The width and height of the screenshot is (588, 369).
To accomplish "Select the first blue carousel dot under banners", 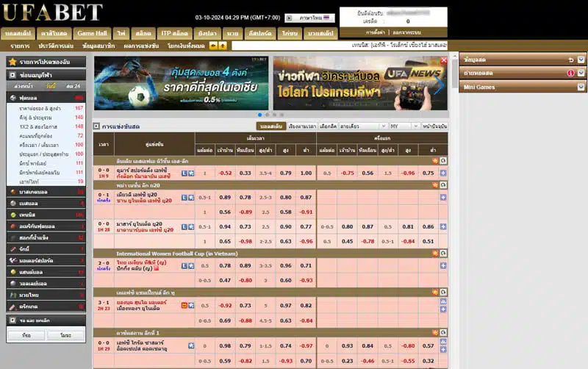I will pyautogui.click(x=260, y=115).
